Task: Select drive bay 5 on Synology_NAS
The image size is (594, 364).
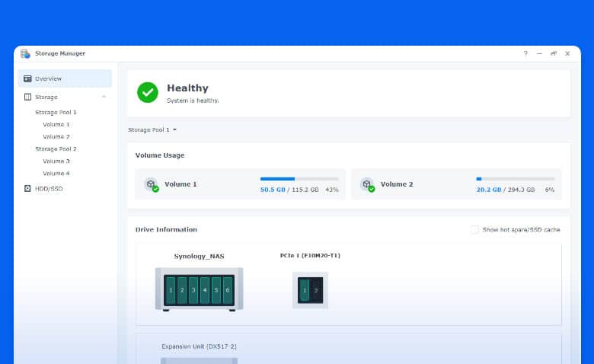Action: pyautogui.click(x=216, y=290)
